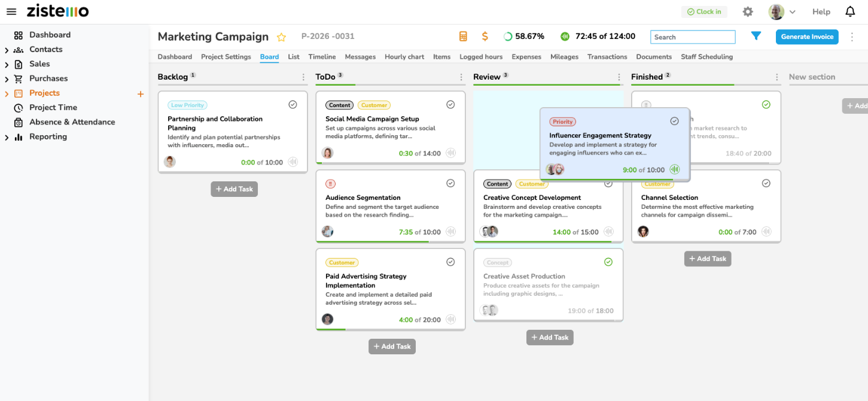This screenshot has width=868, height=401.
Task: Click the Generate Invoice button
Action: (807, 37)
